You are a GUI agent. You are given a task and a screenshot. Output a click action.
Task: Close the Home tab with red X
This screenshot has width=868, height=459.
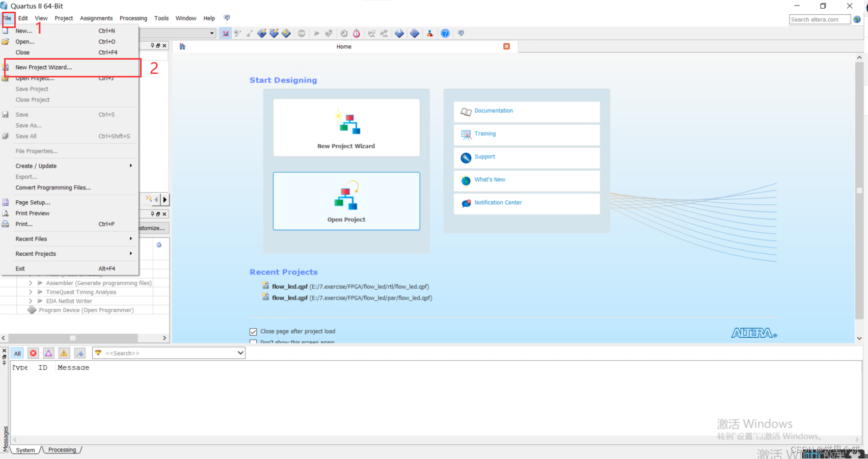[506, 46]
